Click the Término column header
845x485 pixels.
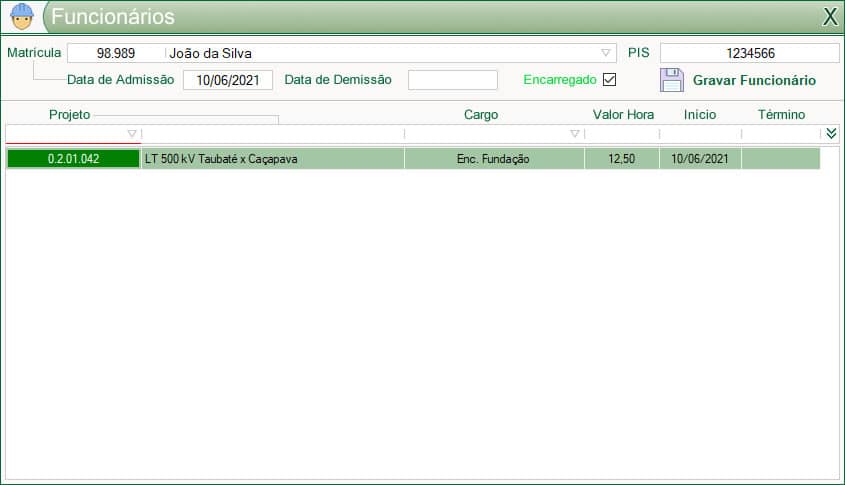[x=781, y=115]
